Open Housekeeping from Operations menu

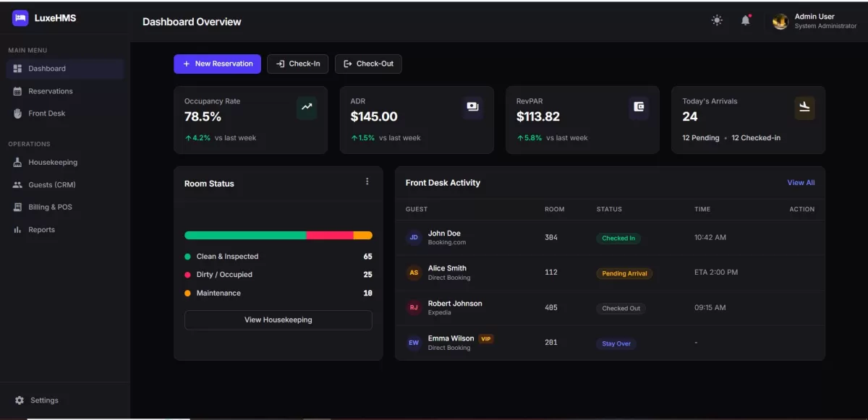click(x=52, y=163)
